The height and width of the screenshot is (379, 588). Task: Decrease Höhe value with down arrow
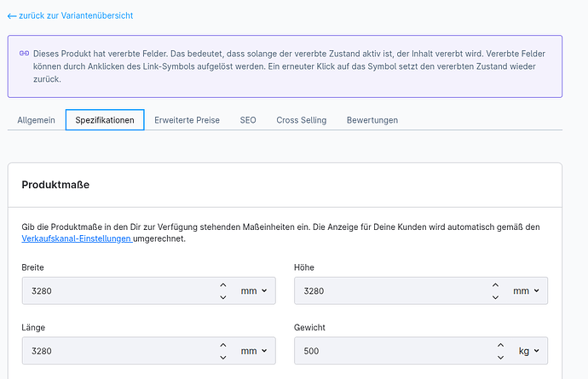[x=496, y=297]
